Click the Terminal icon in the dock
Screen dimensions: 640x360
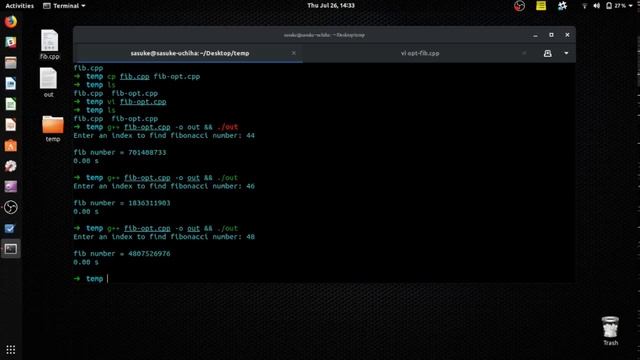[11, 249]
